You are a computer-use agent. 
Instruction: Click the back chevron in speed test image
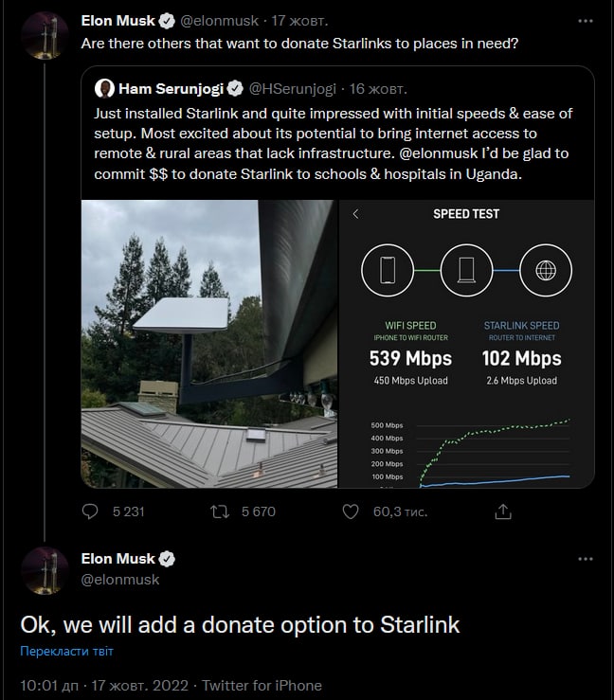click(355, 214)
